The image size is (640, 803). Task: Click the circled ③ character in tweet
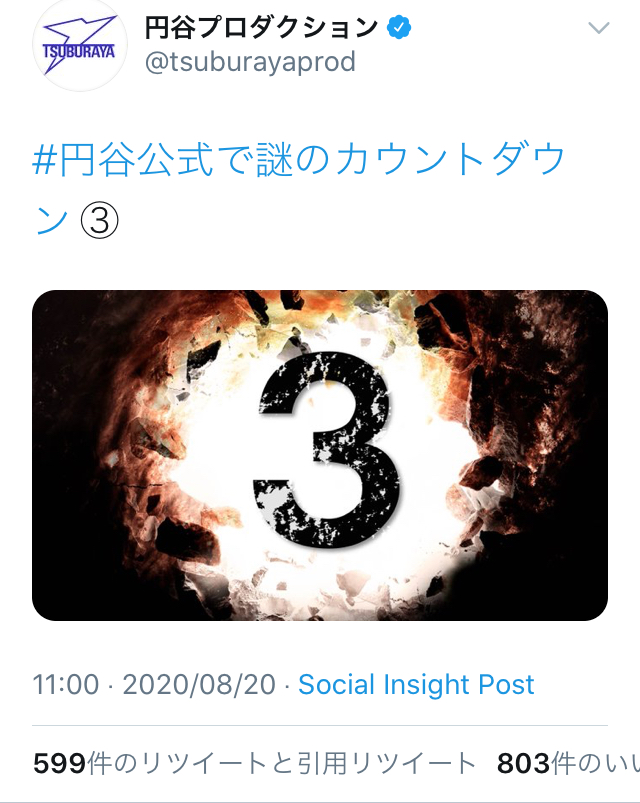[x=100, y=221]
